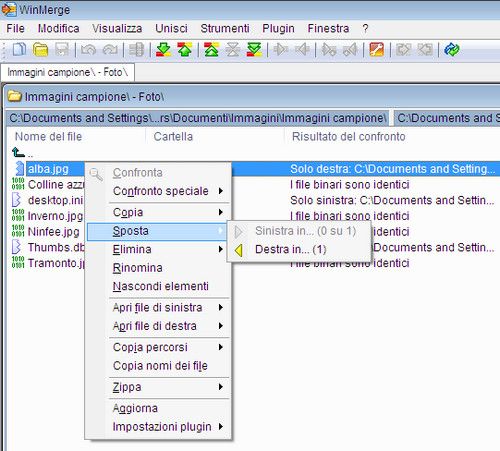Click the New document toolbar icon
Viewport: 500px width, 451px height.
tap(19, 50)
